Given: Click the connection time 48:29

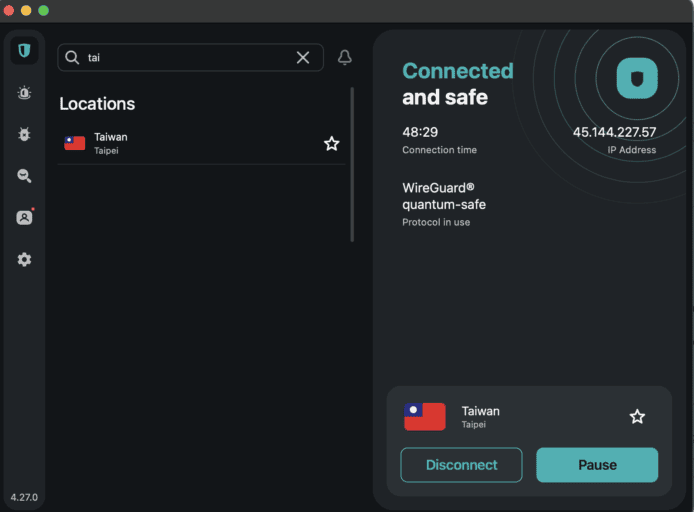Looking at the screenshot, I should pyautogui.click(x=420, y=132).
